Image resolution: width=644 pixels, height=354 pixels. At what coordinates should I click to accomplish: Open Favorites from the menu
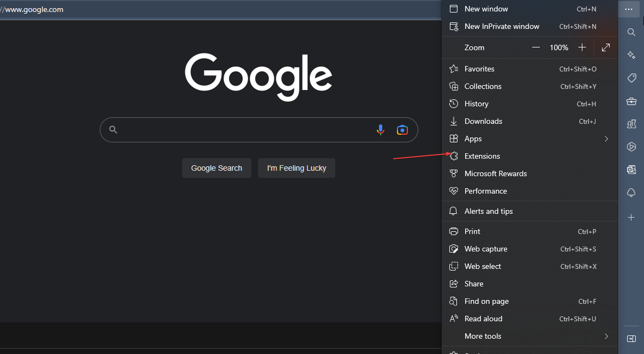[x=530, y=69]
